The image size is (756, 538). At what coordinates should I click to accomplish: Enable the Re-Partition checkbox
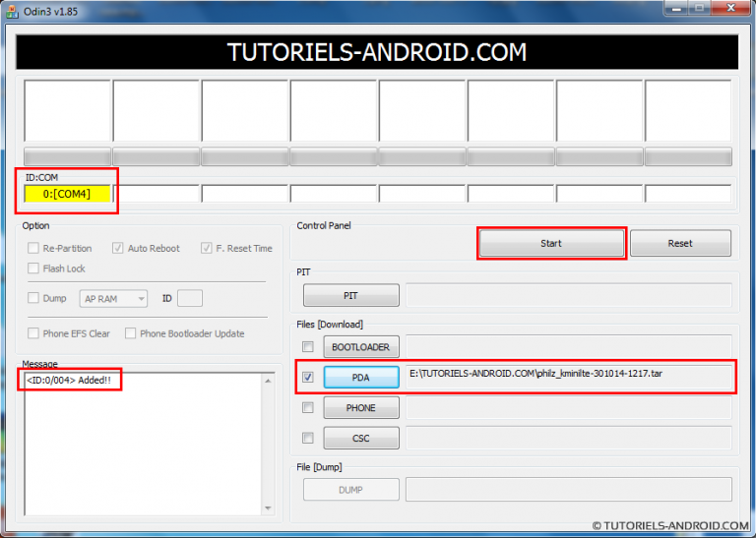(x=33, y=248)
